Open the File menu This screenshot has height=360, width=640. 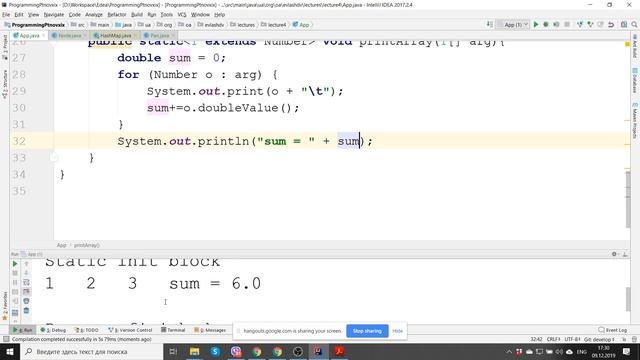pos(6,14)
